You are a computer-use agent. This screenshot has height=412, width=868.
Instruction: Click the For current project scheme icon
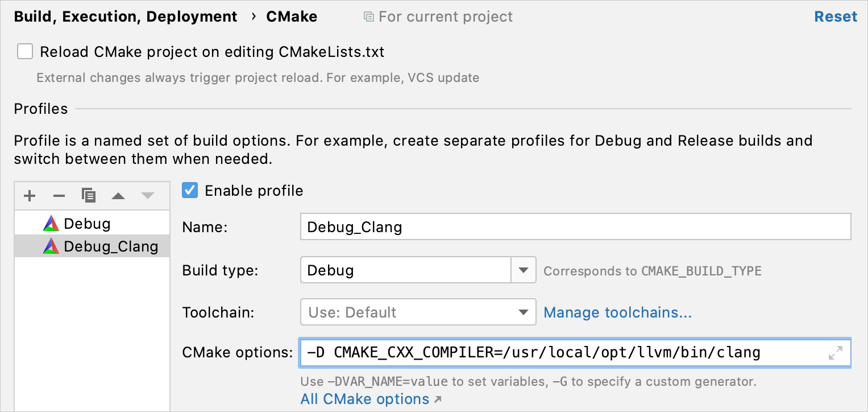369,16
